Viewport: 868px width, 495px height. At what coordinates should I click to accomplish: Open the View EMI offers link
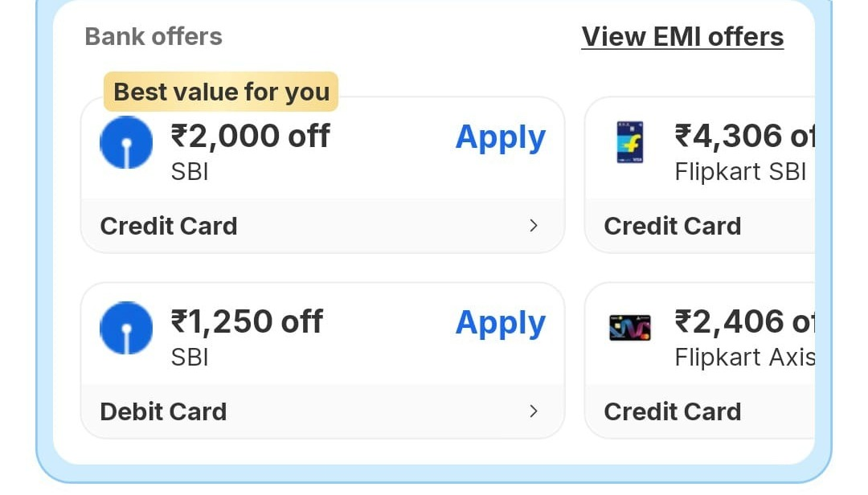point(682,37)
